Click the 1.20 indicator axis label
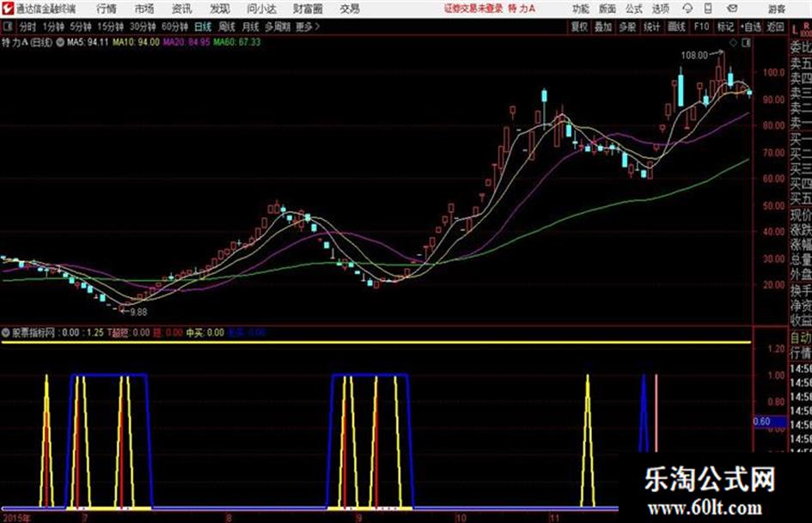The height and width of the screenshot is (523, 812). 776,349
